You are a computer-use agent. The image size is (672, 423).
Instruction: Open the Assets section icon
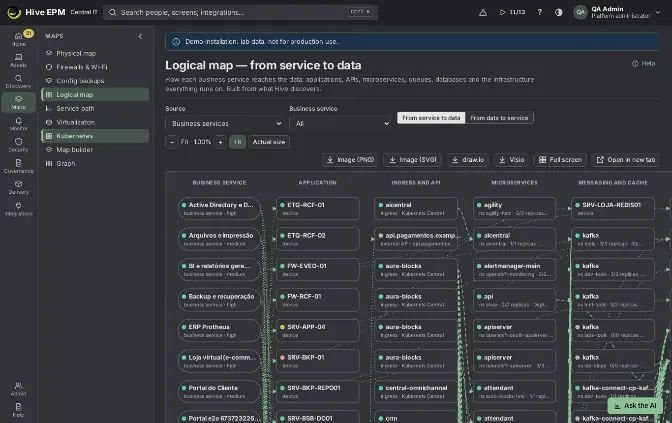coord(18,60)
